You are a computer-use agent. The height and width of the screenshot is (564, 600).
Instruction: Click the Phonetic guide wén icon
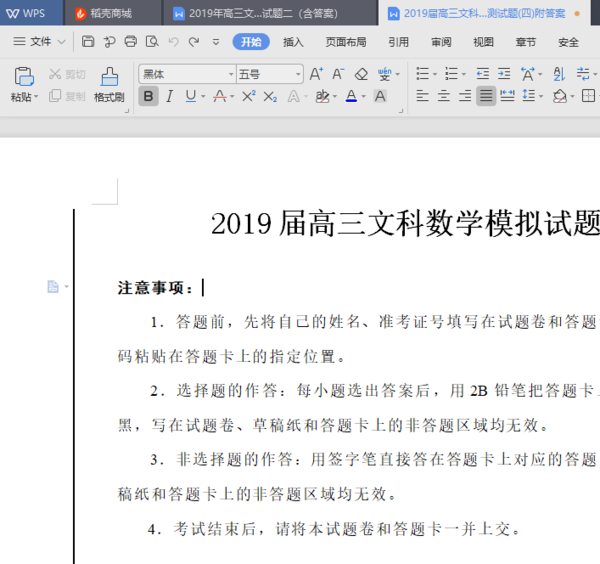click(x=384, y=74)
